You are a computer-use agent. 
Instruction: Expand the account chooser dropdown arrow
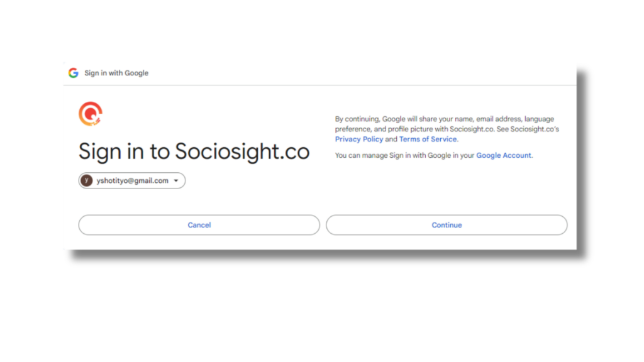176,180
